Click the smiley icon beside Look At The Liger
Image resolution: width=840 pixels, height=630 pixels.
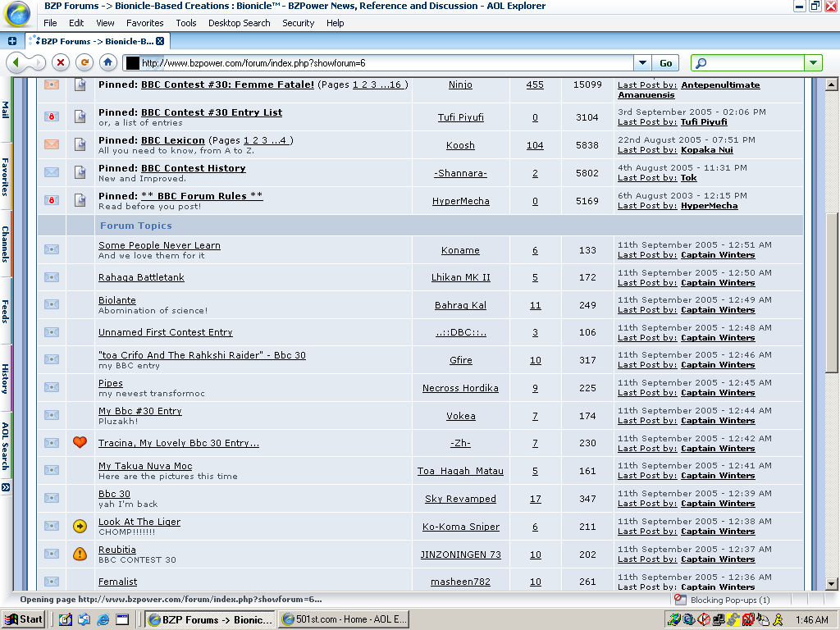pos(80,526)
